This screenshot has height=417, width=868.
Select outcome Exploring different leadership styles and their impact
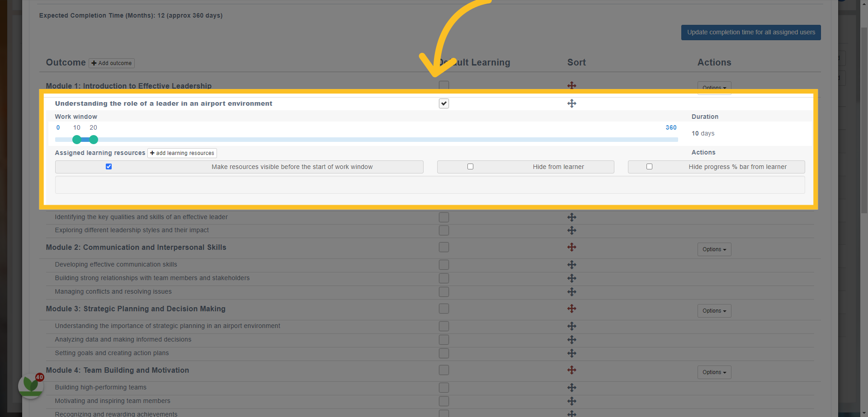click(x=132, y=230)
